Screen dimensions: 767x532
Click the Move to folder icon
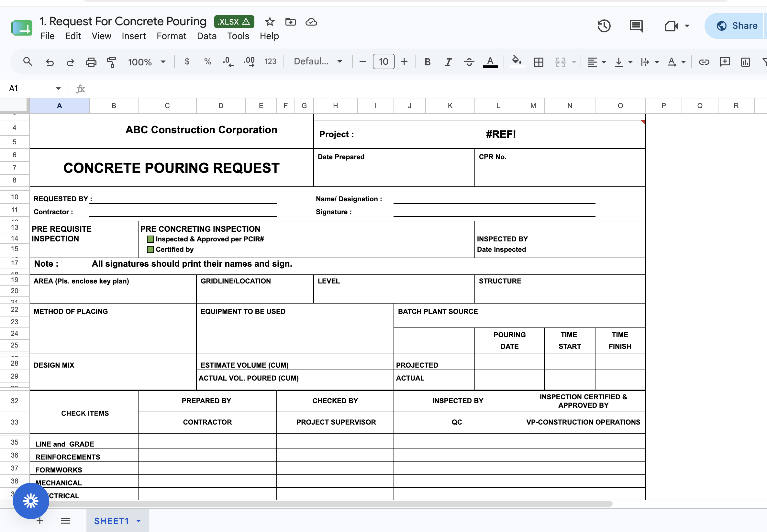pyautogui.click(x=290, y=22)
